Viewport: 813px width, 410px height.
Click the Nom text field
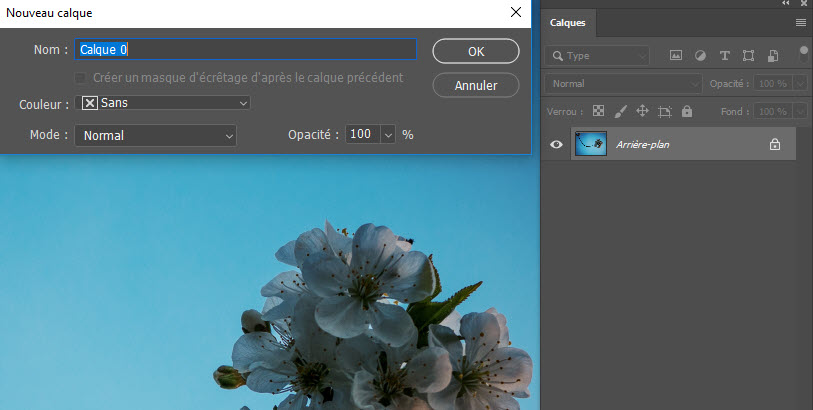click(246, 49)
